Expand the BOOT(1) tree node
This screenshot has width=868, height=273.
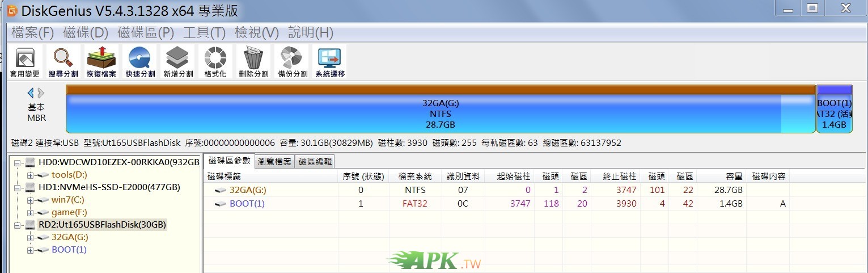point(30,250)
